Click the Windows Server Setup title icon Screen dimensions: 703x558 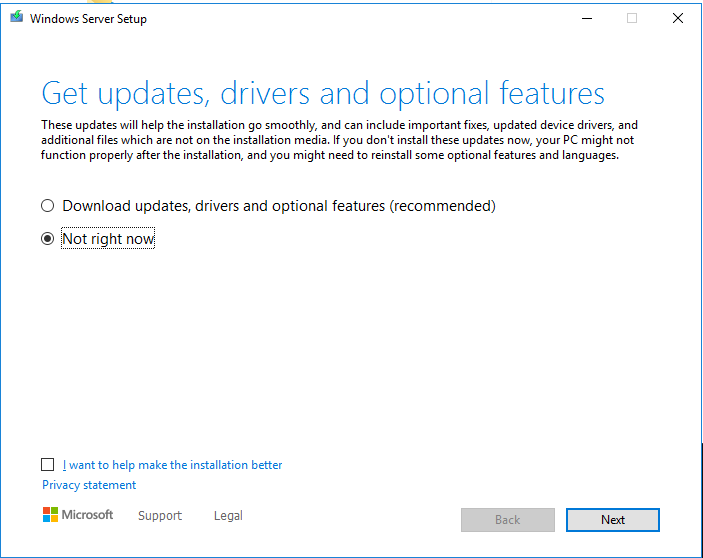pyautogui.click(x=17, y=17)
